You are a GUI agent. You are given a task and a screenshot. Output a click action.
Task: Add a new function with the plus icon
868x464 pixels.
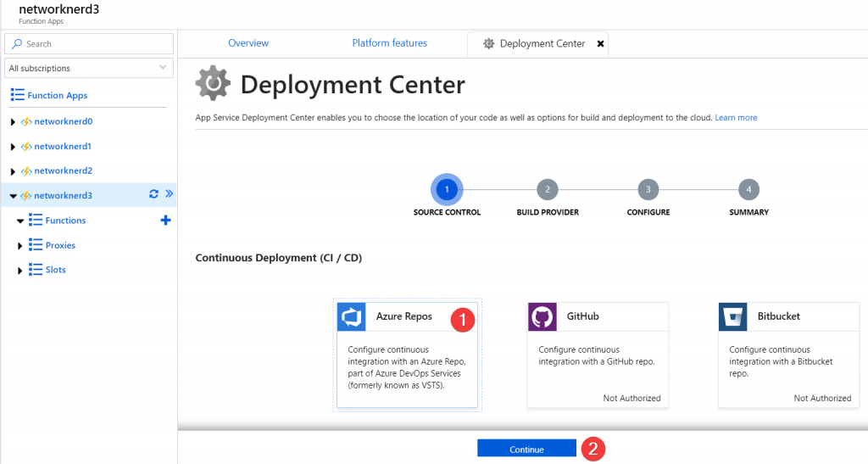pyautogui.click(x=165, y=221)
